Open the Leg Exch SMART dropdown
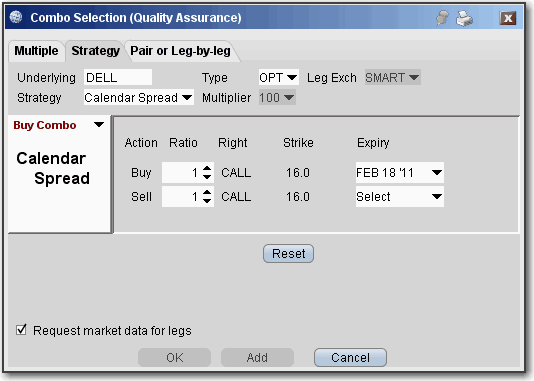Viewport: 534px width, 381px height. [393, 78]
